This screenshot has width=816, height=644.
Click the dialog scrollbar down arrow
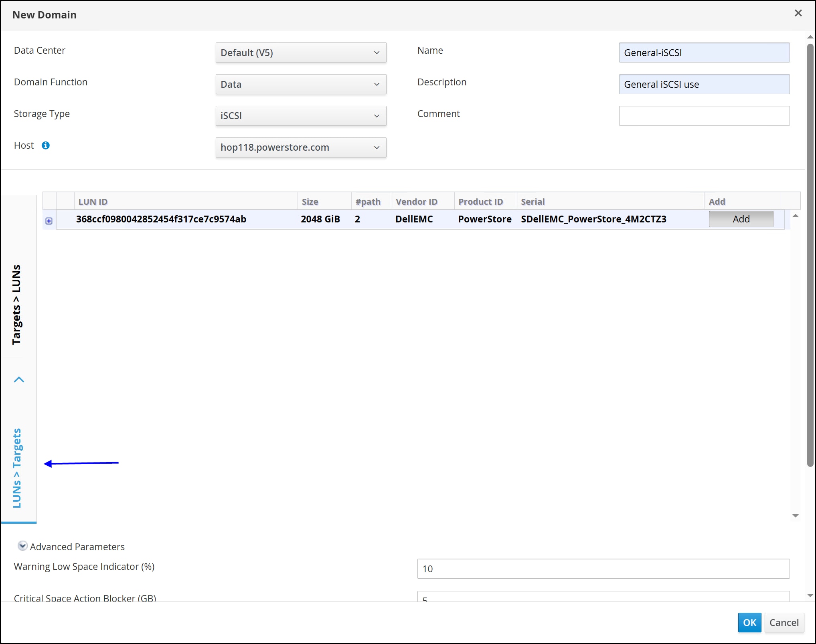tap(810, 596)
